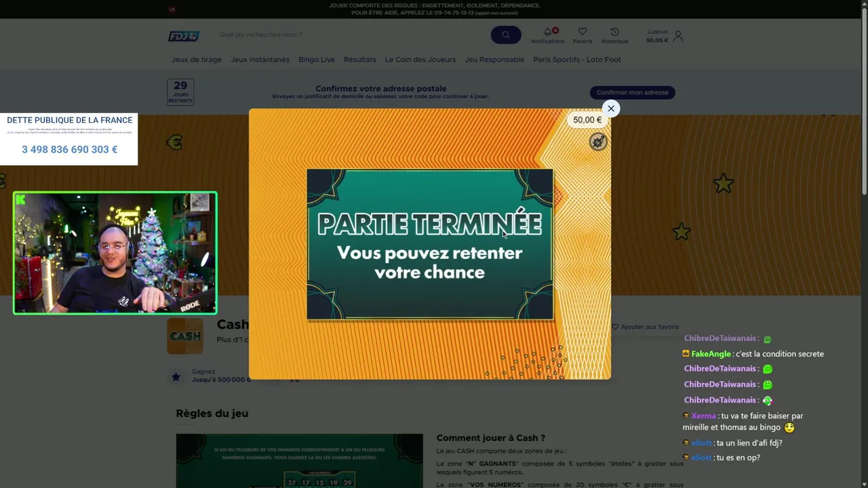Open Jeux instantanés menu
868x488 pixels.
click(x=260, y=60)
